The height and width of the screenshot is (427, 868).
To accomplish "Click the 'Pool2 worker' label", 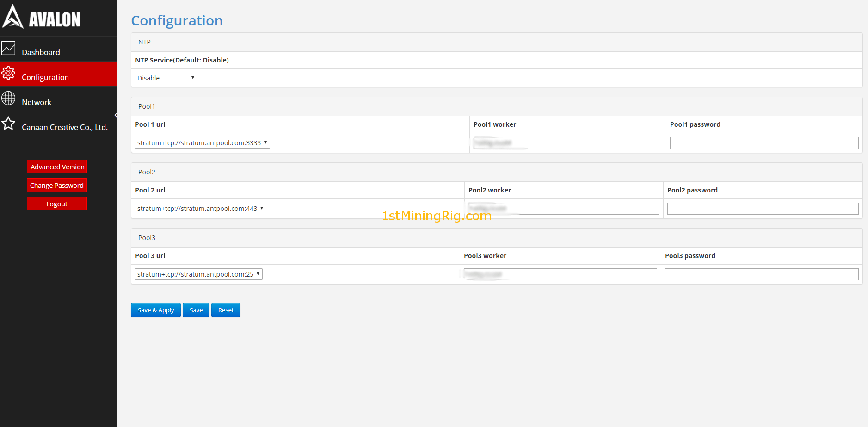I will pos(490,190).
